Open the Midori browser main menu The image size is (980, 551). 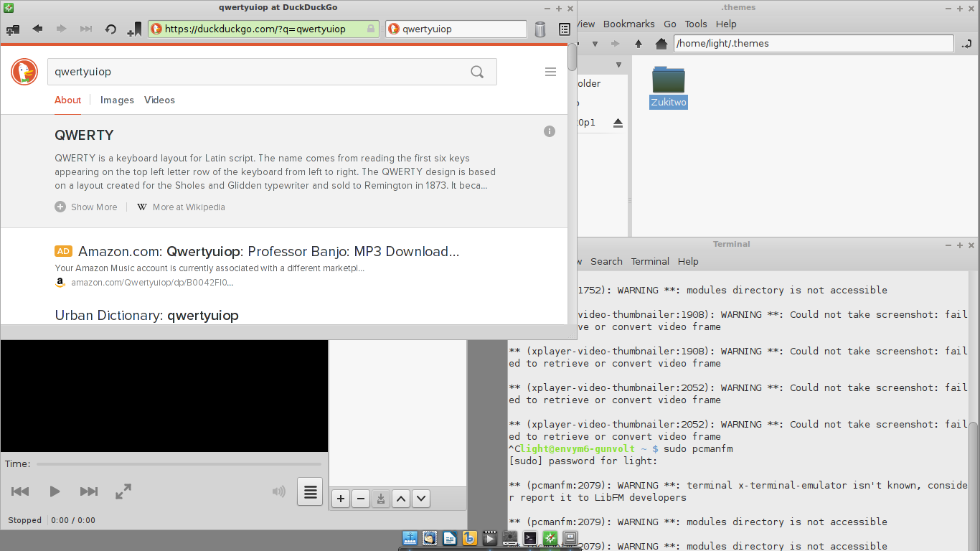click(565, 29)
